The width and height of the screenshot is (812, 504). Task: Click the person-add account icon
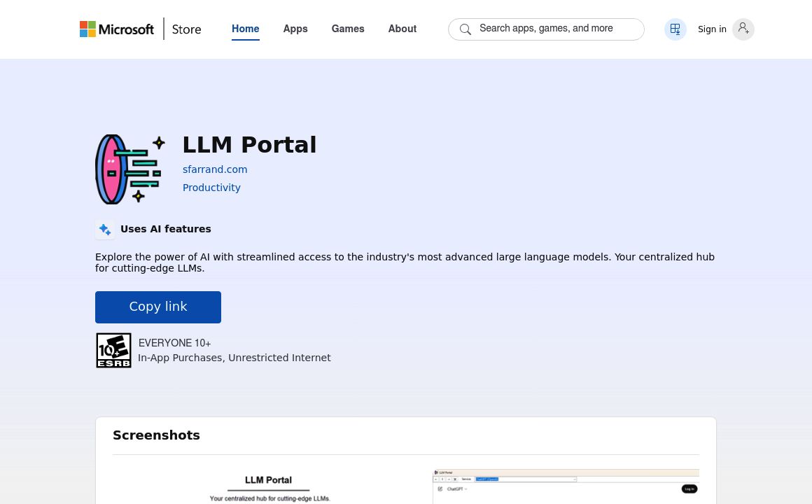tap(743, 29)
